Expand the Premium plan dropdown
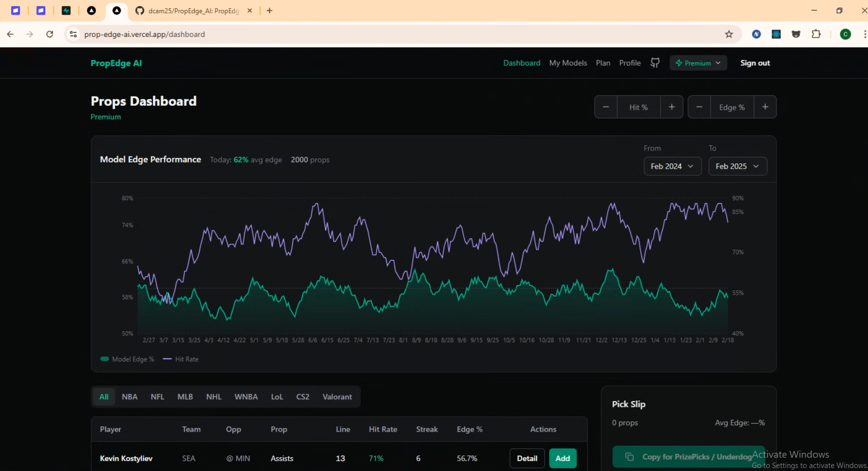Screen dimensions: 868x471 (698, 63)
